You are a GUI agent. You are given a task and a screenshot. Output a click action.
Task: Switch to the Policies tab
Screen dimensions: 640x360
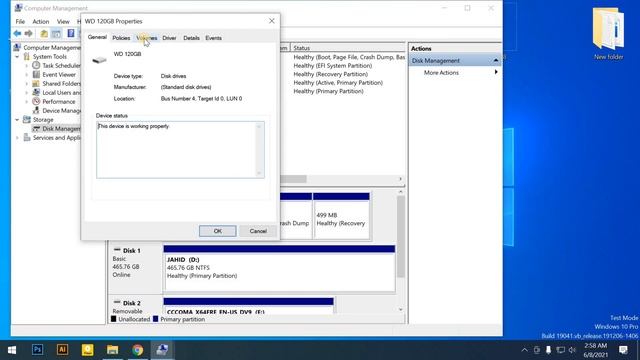click(x=121, y=38)
